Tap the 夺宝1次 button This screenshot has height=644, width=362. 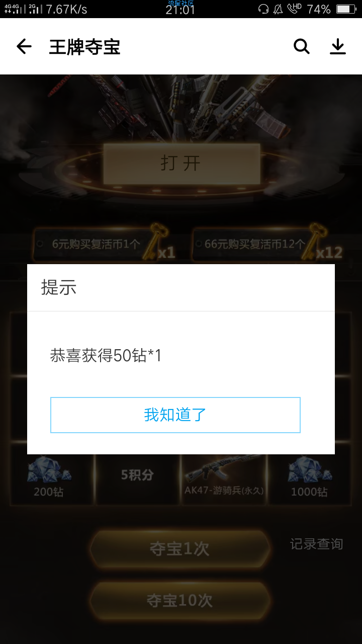[x=180, y=548]
